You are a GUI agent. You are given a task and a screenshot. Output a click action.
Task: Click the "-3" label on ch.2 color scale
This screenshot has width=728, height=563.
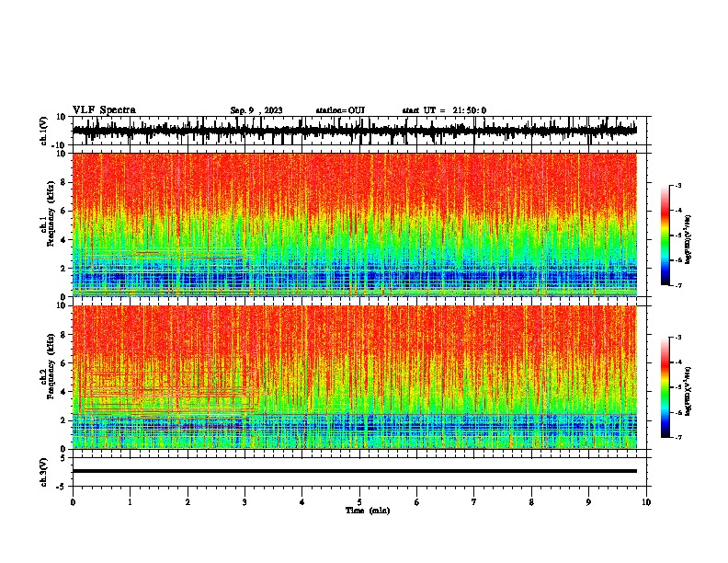coord(677,338)
